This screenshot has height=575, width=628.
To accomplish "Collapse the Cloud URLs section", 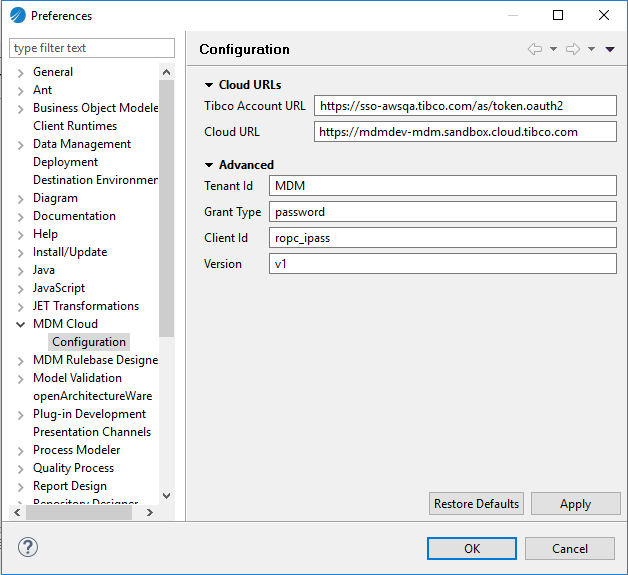I will point(209,85).
